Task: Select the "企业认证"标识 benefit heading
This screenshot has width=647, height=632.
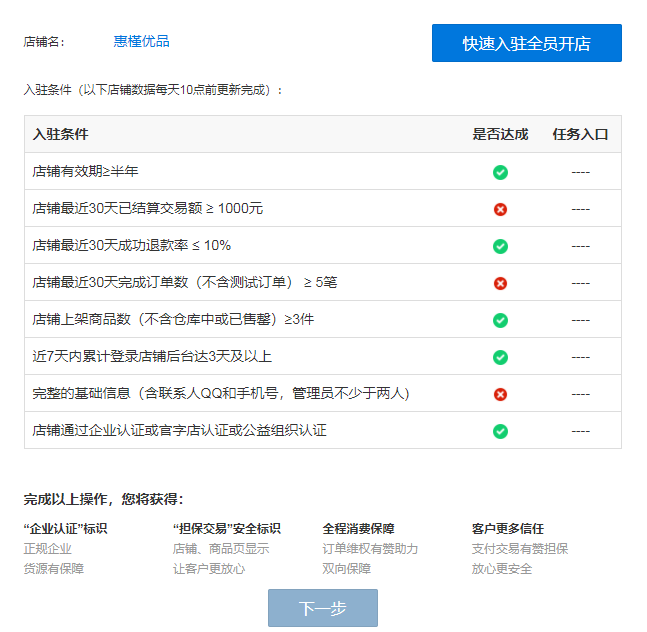Action: [65, 528]
